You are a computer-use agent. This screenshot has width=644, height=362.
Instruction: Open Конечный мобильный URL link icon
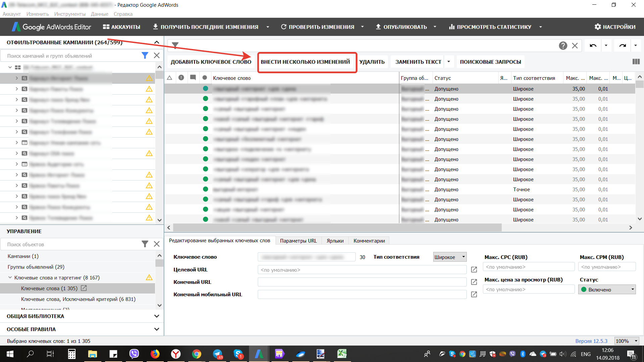pos(474,295)
